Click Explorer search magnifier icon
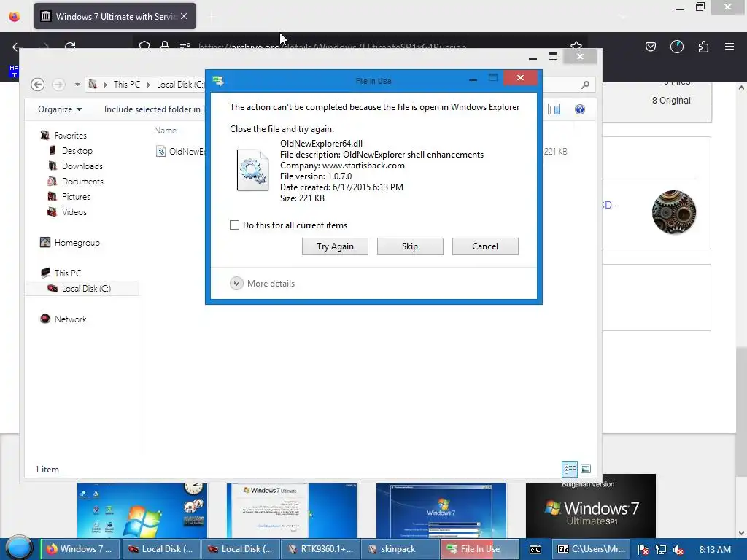The height and width of the screenshot is (560, 747). [586, 85]
